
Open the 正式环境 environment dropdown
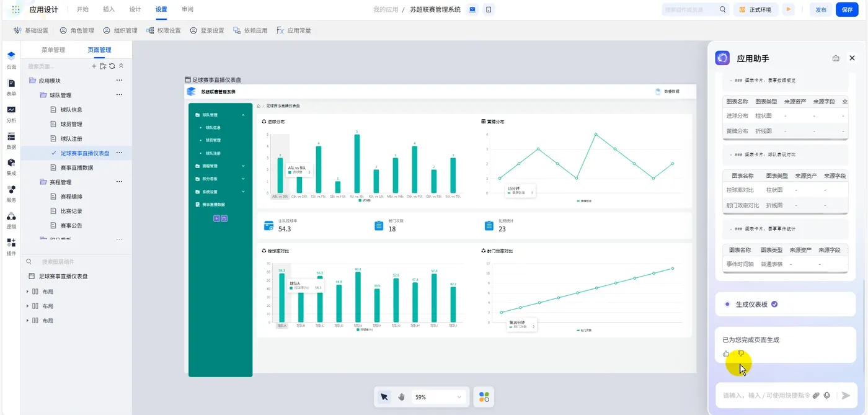(x=756, y=10)
